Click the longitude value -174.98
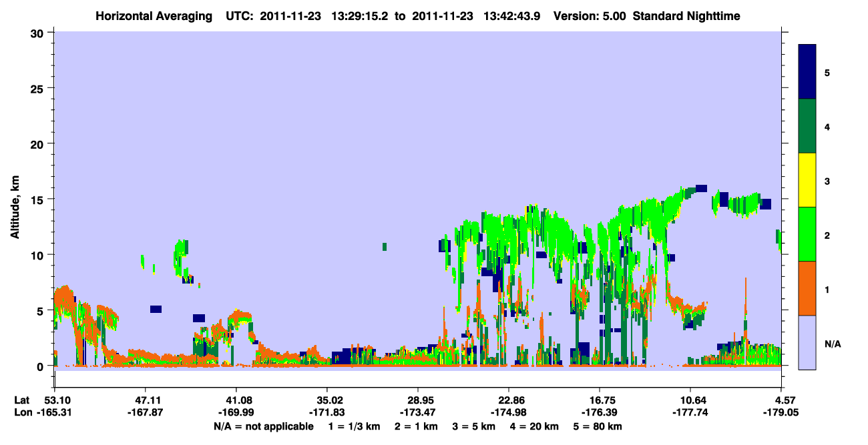Viewport: 868px width, 445px height. [x=509, y=412]
